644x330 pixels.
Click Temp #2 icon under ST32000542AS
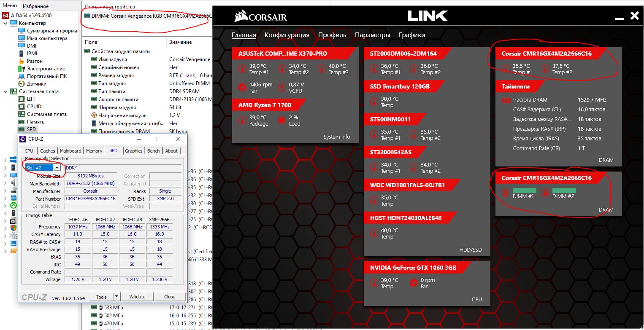pyautogui.click(x=414, y=168)
